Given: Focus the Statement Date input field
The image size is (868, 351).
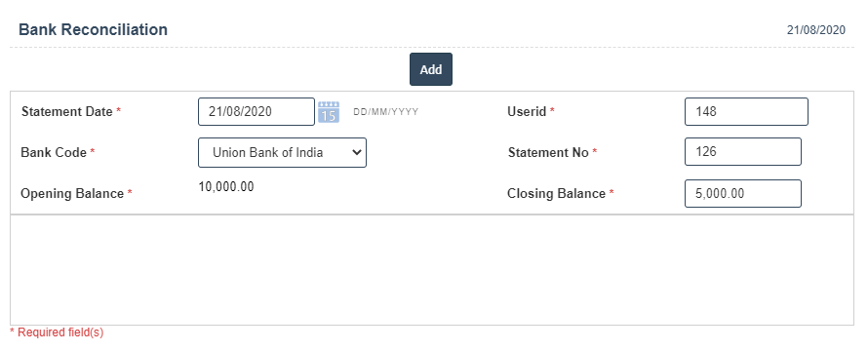Looking at the screenshot, I should (256, 112).
